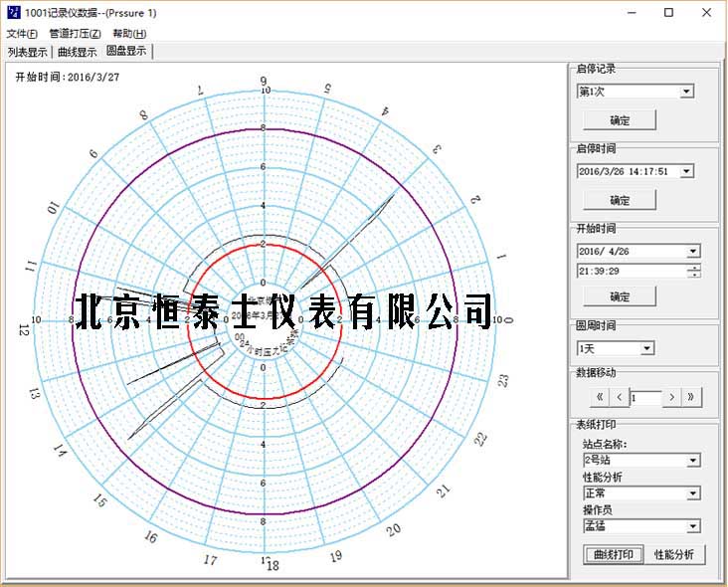Expand the 圆周时间 dropdown showing 1天
The image size is (728, 587).
646,348
